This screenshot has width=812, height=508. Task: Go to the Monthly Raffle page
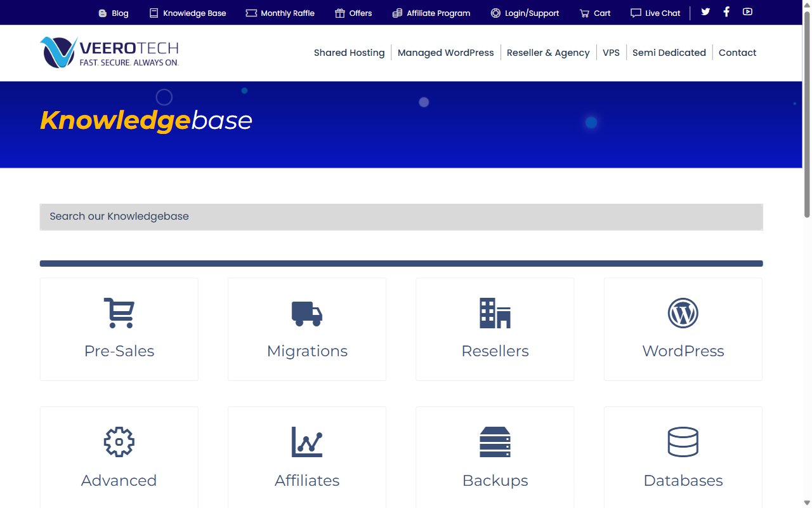[280, 13]
